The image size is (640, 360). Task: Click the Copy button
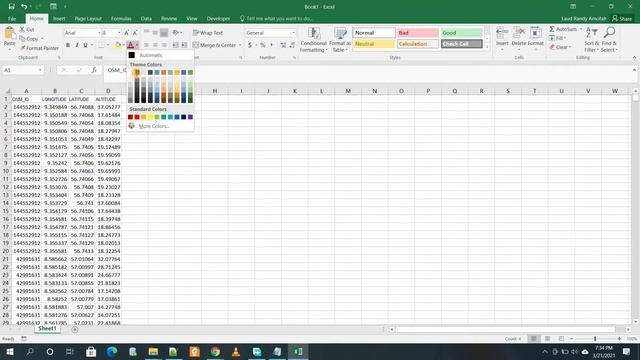[29, 39]
